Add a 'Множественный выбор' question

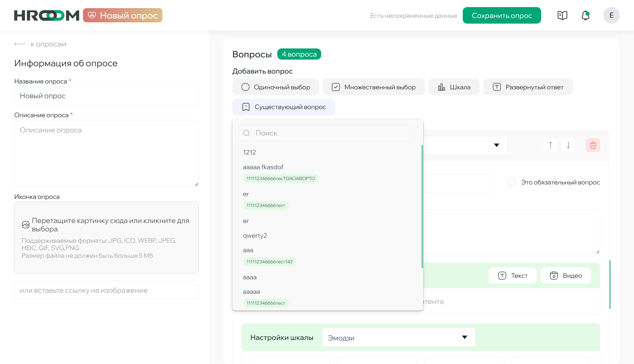click(x=373, y=87)
